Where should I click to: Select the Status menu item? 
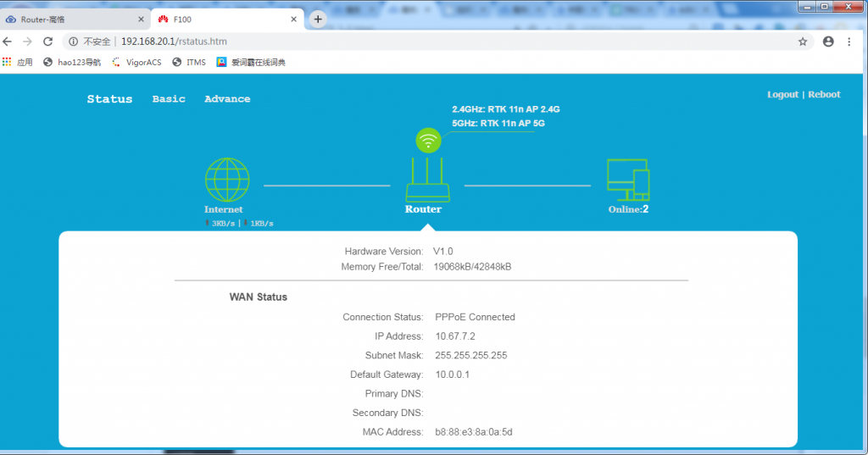click(109, 99)
